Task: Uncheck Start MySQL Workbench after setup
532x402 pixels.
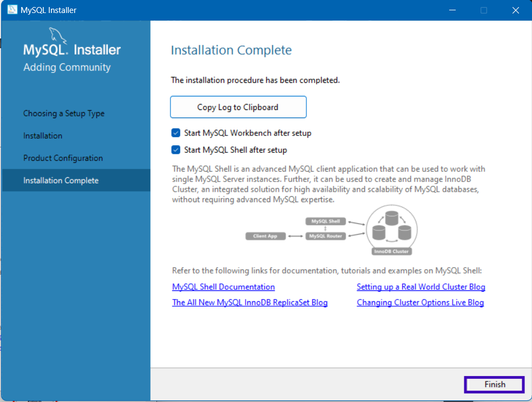Action: point(176,133)
